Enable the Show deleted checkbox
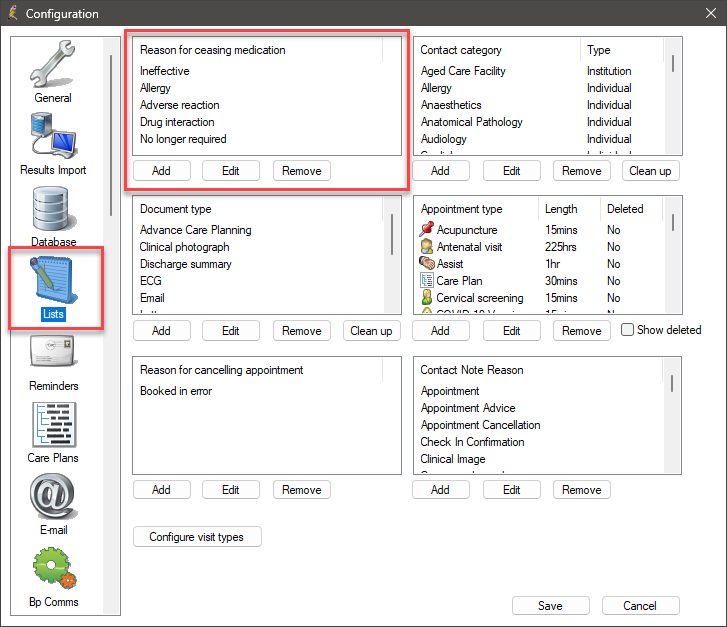Screen dimensions: 727x627 coord(627,330)
